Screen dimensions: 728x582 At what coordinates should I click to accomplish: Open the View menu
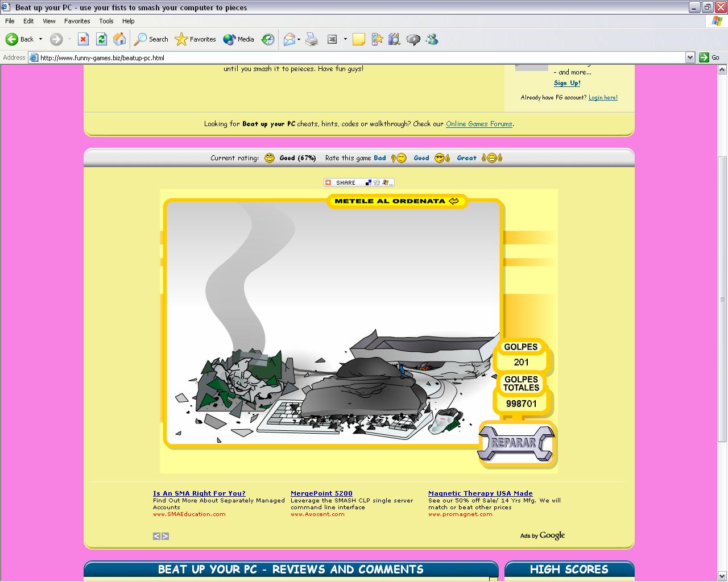49,21
